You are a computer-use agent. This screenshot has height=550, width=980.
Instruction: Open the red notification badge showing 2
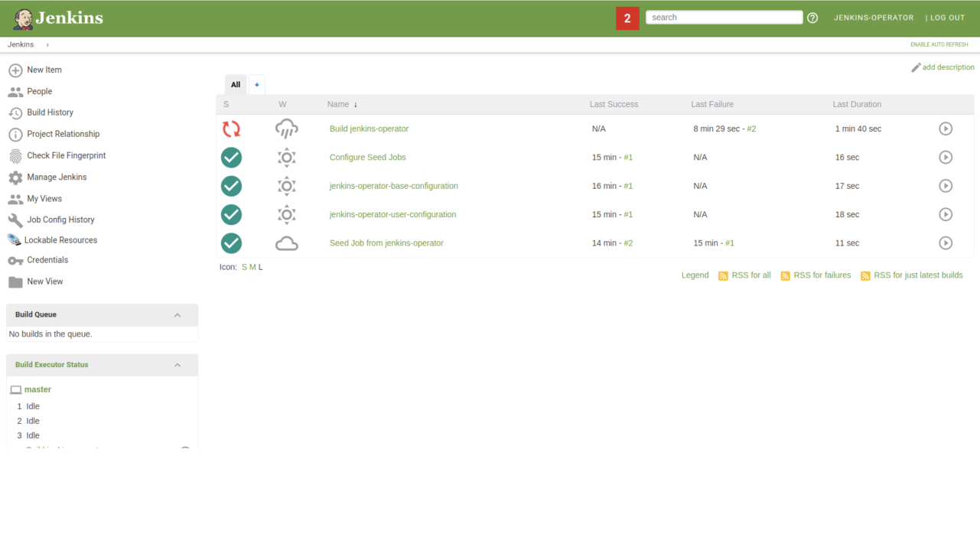point(627,18)
